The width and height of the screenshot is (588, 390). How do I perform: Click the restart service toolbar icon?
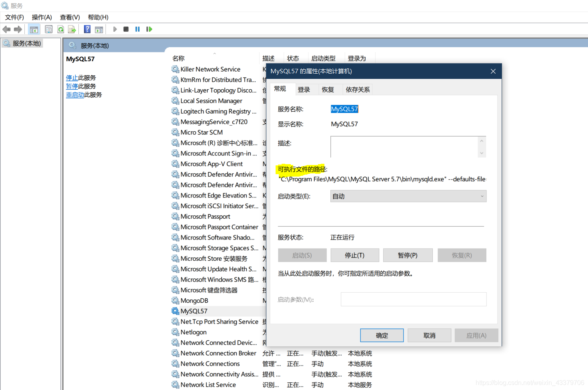click(x=149, y=29)
